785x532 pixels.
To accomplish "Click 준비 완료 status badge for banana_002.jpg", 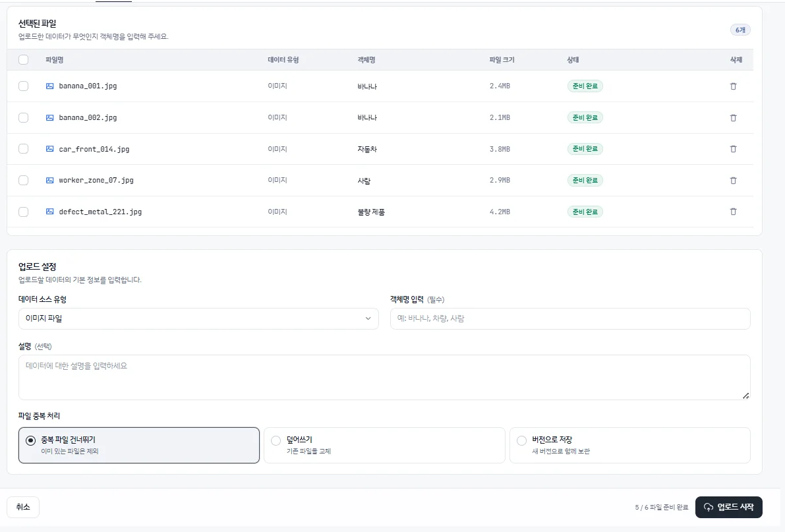I will point(585,118).
